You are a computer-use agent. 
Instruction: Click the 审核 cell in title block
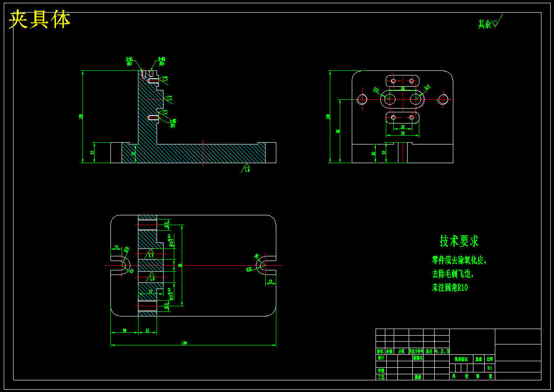[381, 371]
